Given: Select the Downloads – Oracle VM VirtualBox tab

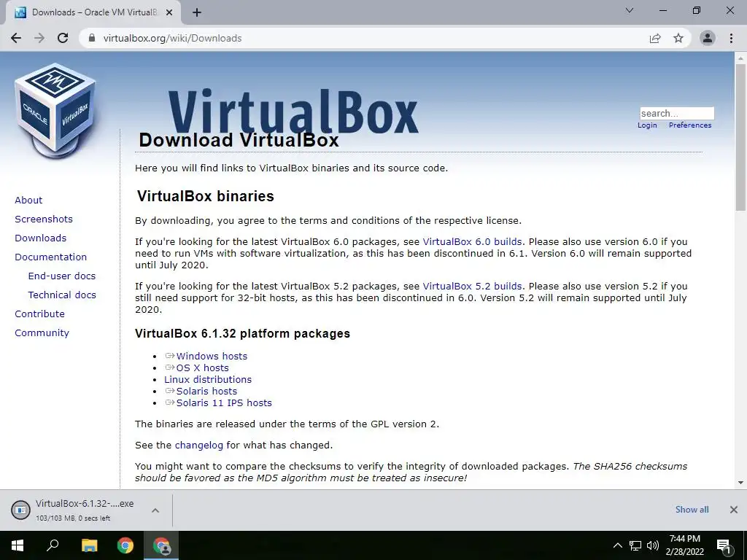Looking at the screenshot, I should (93, 12).
